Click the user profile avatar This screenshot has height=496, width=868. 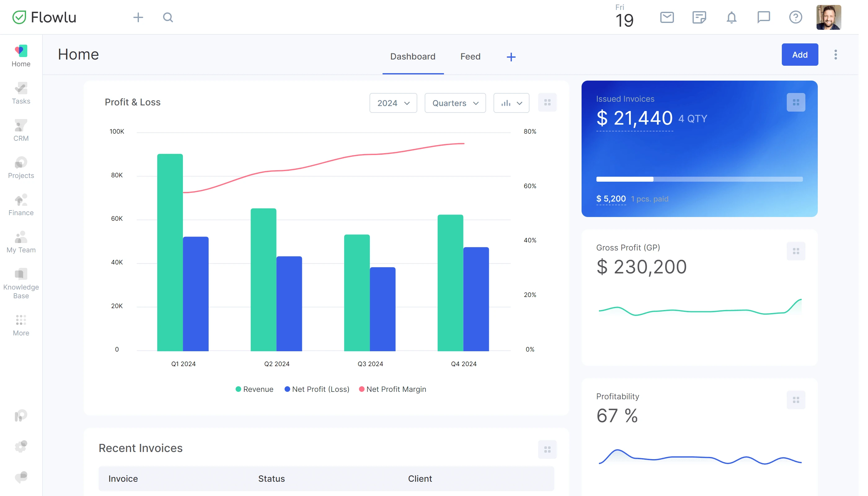point(829,17)
